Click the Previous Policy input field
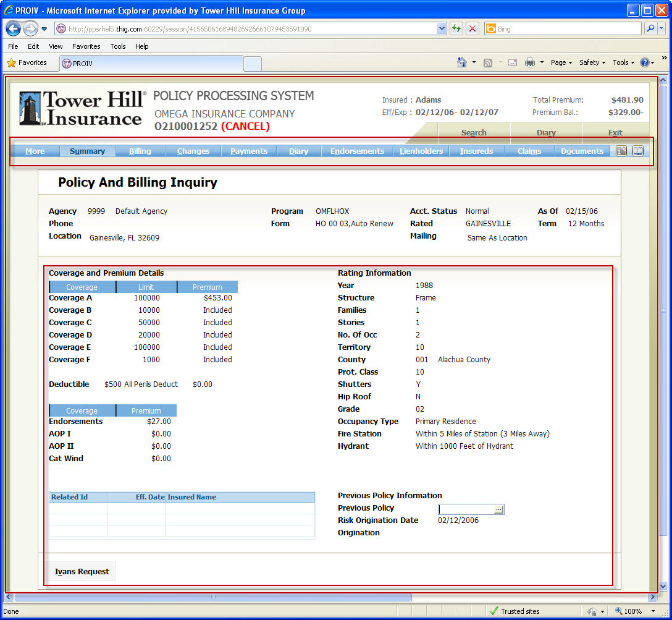This screenshot has width=672, height=620. click(466, 509)
